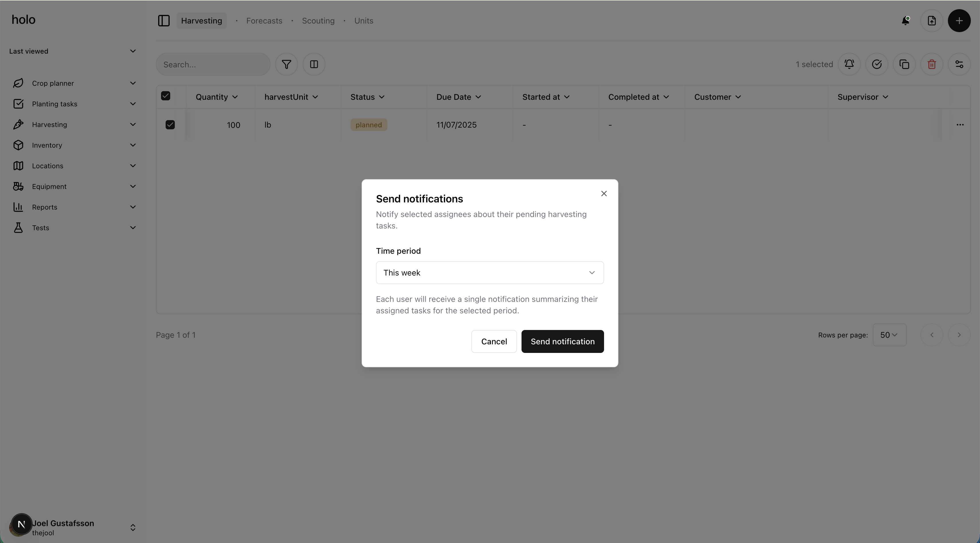
Task: Click the file export icon
Action: pos(931,21)
